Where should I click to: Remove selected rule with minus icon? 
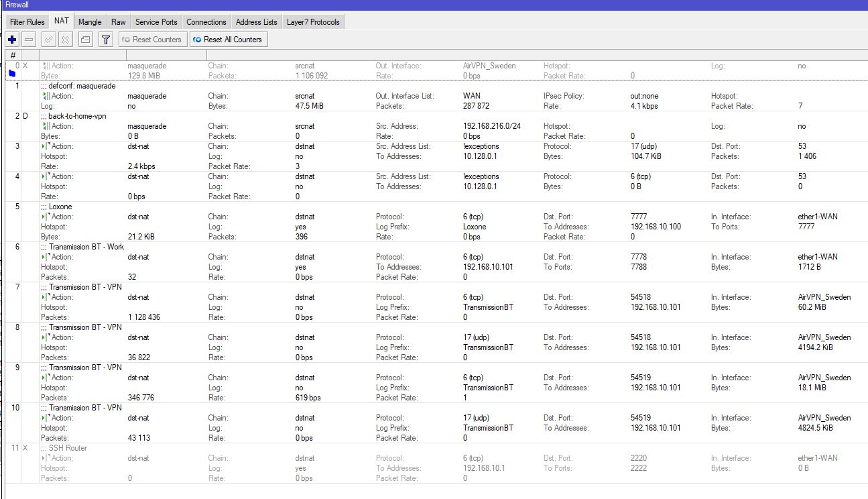[29, 40]
